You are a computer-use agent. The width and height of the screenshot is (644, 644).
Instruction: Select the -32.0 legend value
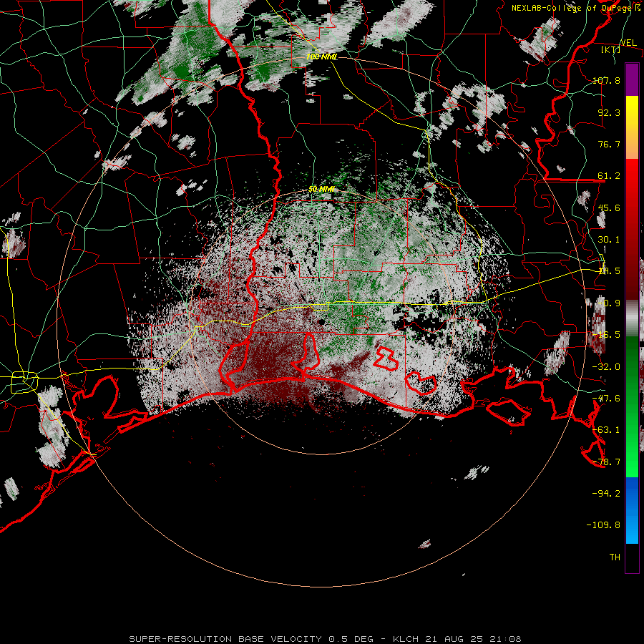click(x=606, y=367)
